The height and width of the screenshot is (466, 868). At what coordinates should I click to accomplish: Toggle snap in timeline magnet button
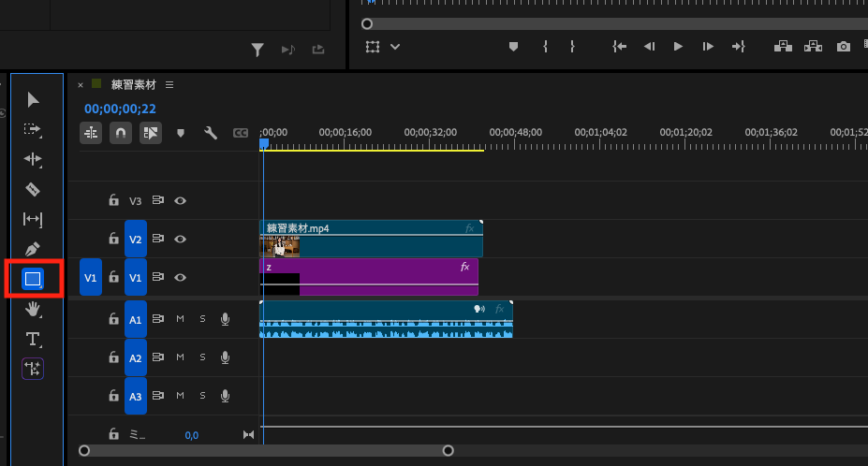pos(121,133)
